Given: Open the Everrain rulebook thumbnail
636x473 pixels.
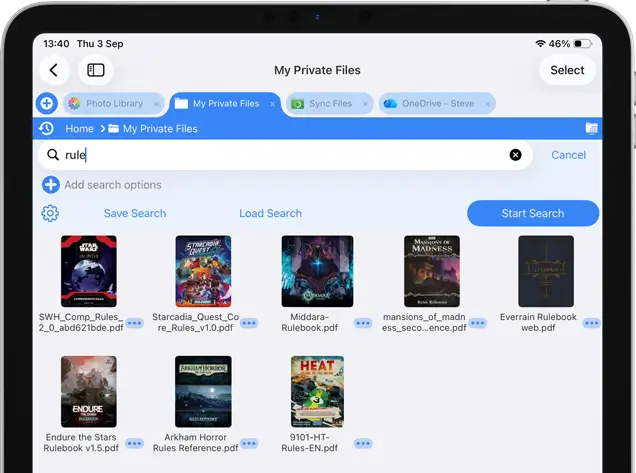Looking at the screenshot, I should [546, 271].
